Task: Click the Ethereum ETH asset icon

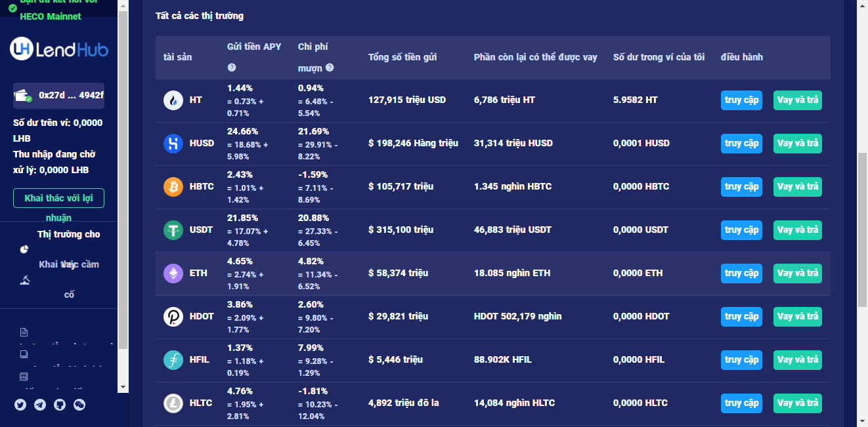Action: click(x=173, y=274)
